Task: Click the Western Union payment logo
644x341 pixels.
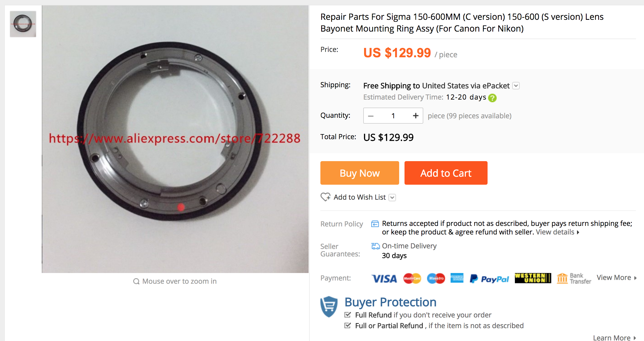Action: tap(533, 278)
